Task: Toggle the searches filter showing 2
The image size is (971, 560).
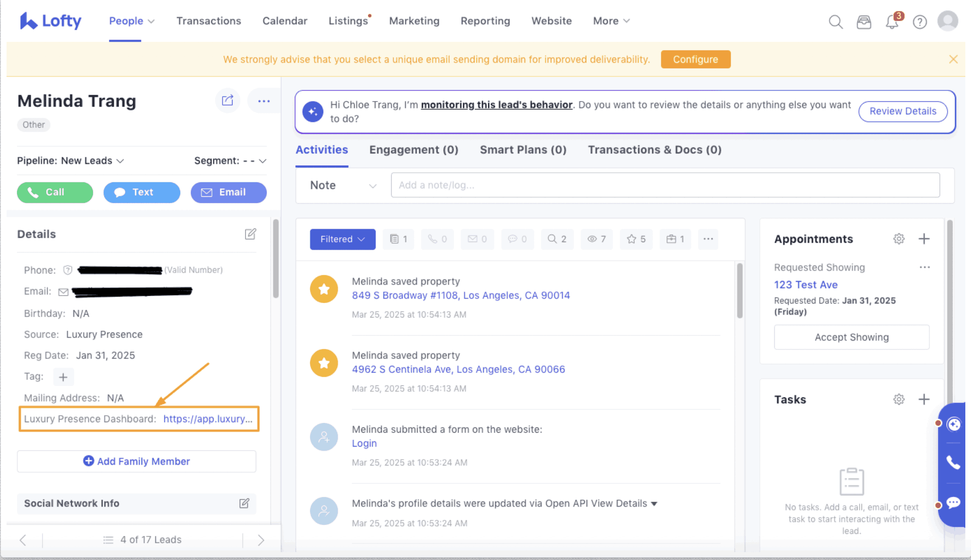Action: (x=557, y=239)
